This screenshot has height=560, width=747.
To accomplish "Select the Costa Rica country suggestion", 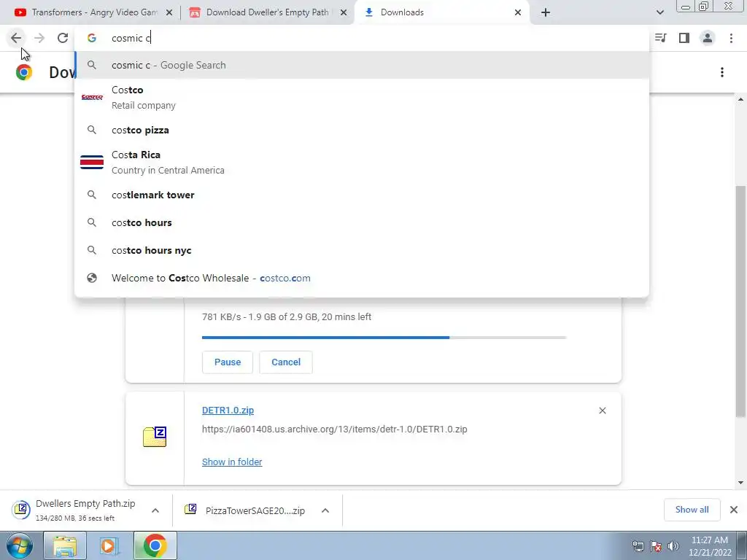I will (x=362, y=162).
